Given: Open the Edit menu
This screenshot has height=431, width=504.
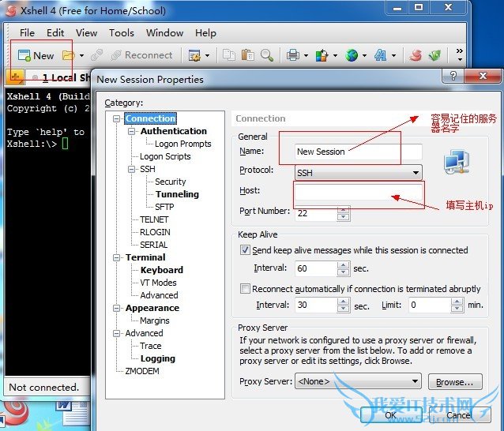Looking at the screenshot, I should [x=55, y=32].
